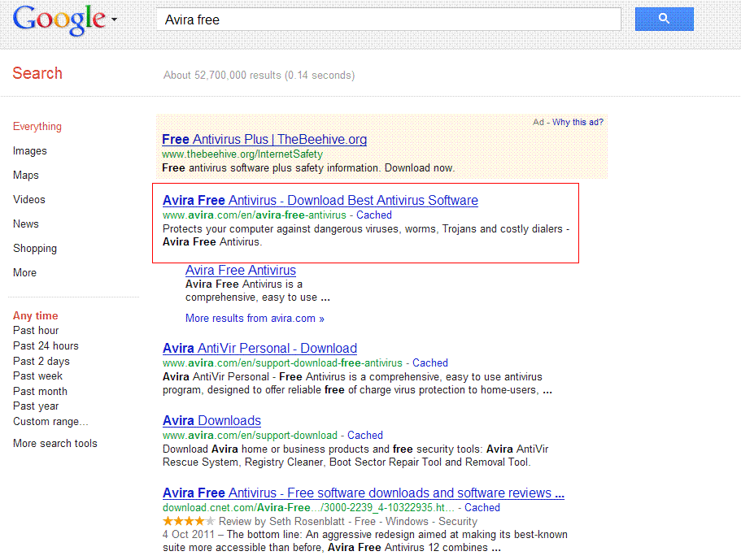Screen dimensions: 741x560
Task: Select the Everything filter
Action: 37,127
